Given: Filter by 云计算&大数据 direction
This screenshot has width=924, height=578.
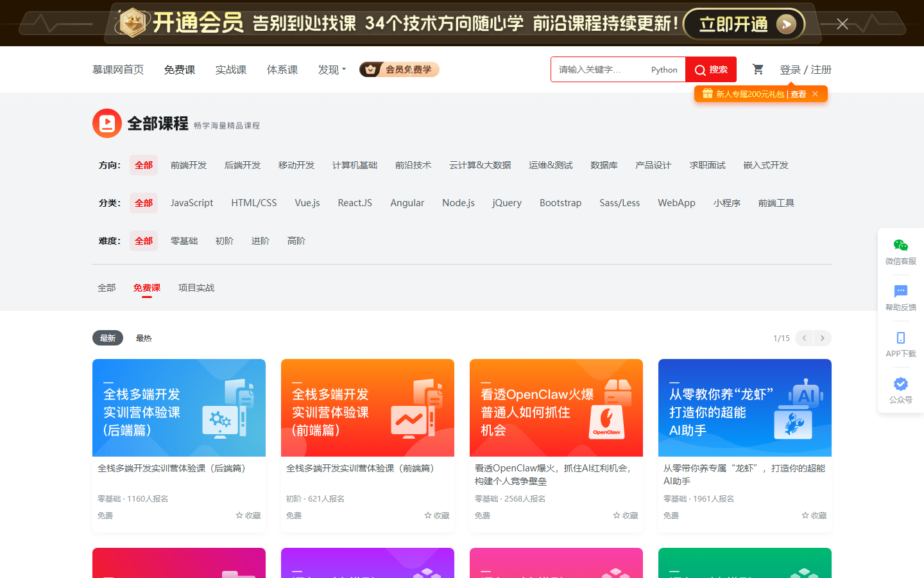Looking at the screenshot, I should point(480,165).
